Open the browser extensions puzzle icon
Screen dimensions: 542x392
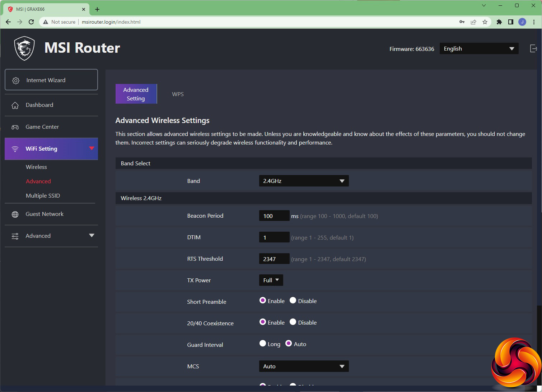[x=499, y=22]
